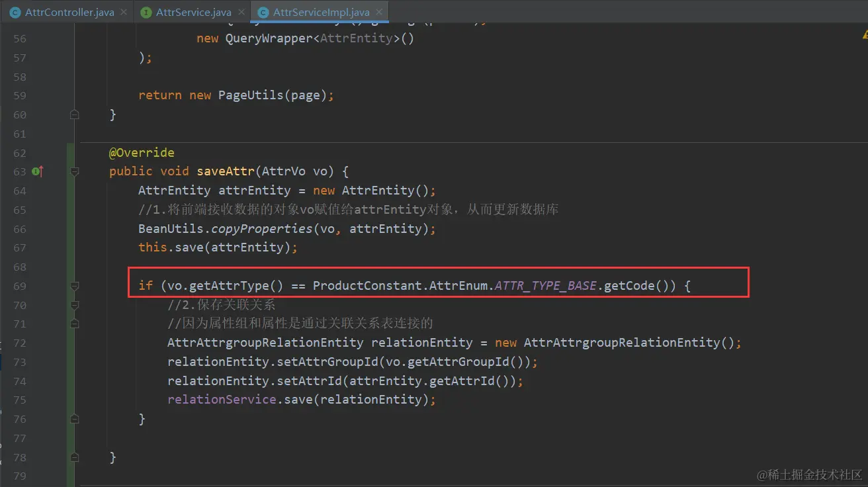Screen dimensions: 868x487
Task: Click vo.getAttrType() on line 69
Action: [226, 286]
